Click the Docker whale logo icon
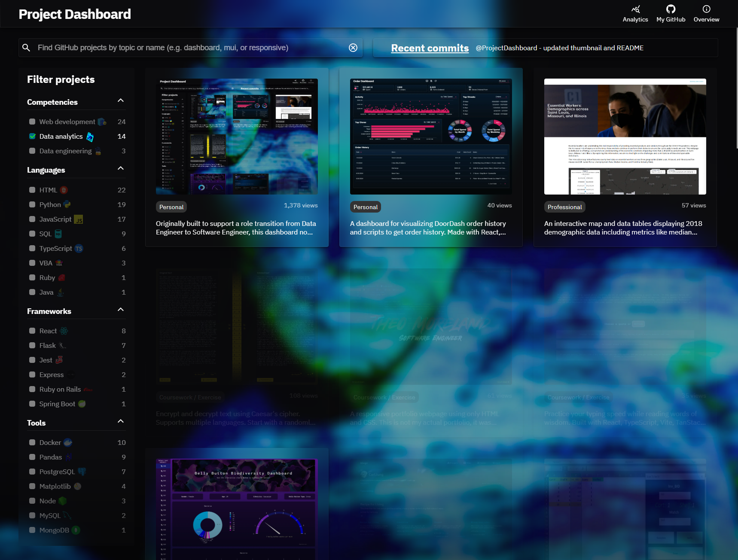 click(68, 442)
